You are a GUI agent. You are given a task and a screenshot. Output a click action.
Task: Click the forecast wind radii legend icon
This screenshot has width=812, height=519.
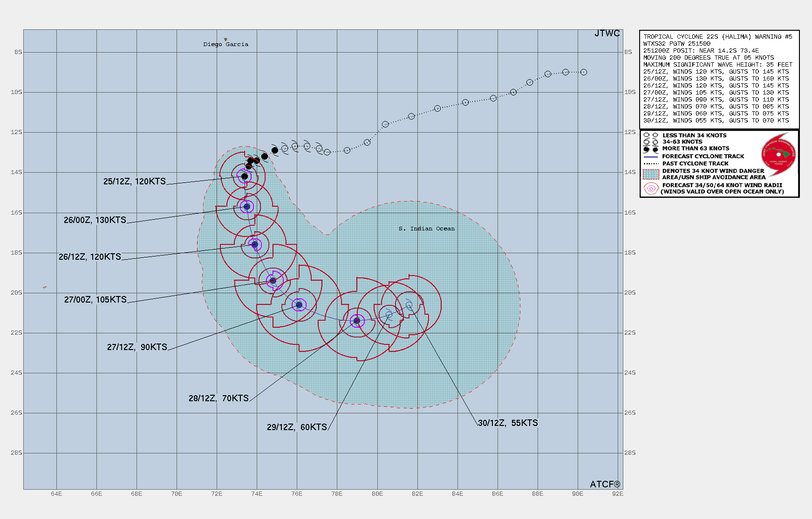click(x=651, y=189)
